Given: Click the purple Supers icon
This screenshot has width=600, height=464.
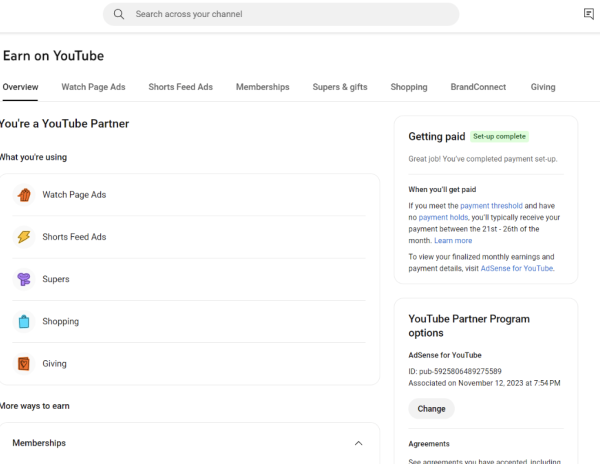Looking at the screenshot, I should pos(24,279).
